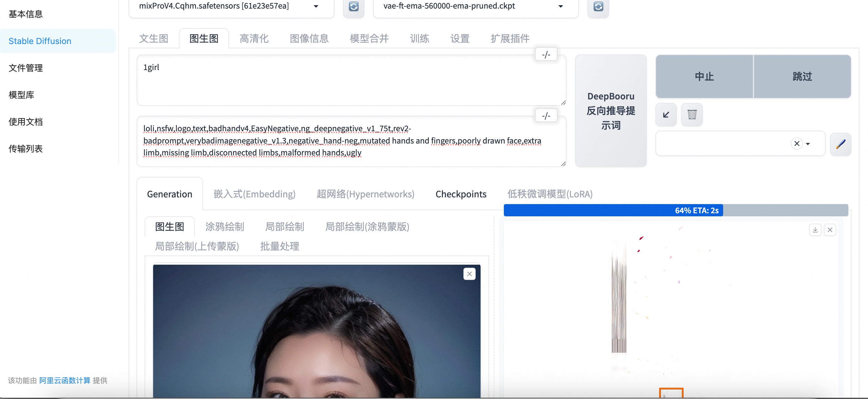
Task: Switch to the 文生图 tab
Action: [x=154, y=39]
